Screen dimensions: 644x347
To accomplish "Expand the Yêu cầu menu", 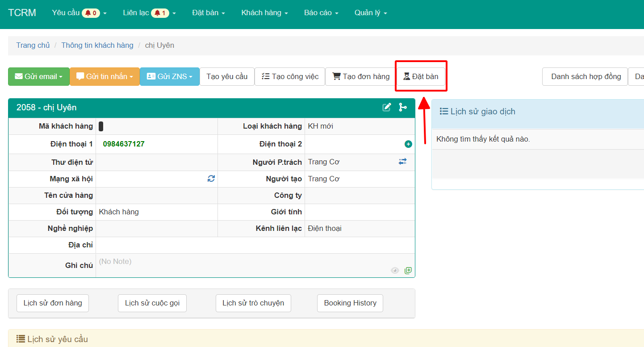I will [x=79, y=13].
